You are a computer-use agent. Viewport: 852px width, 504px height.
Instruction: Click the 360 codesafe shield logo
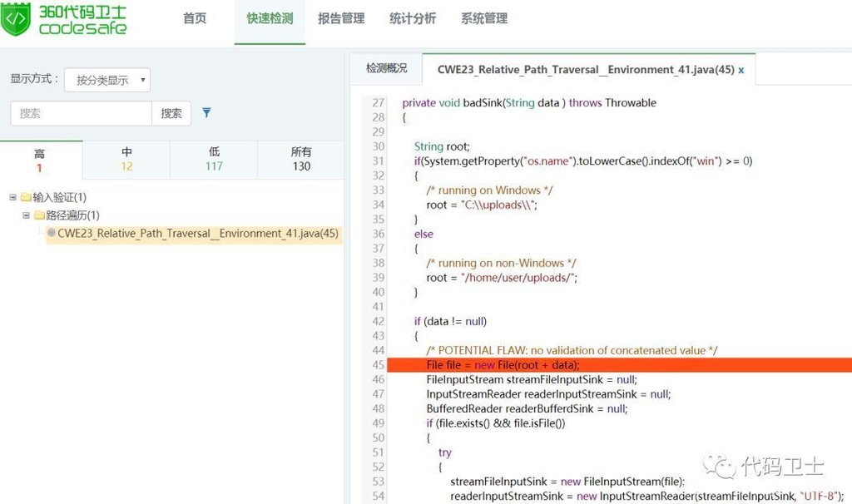(16, 19)
